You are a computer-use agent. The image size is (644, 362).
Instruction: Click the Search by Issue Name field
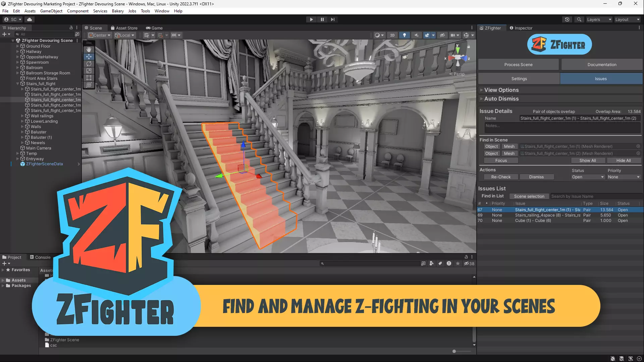(x=595, y=196)
